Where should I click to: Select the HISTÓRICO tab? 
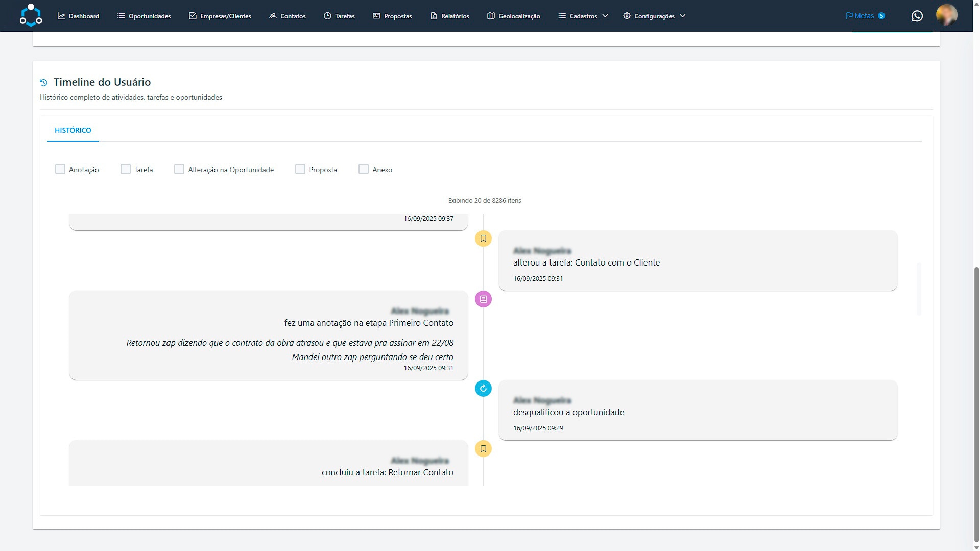pos(73,130)
